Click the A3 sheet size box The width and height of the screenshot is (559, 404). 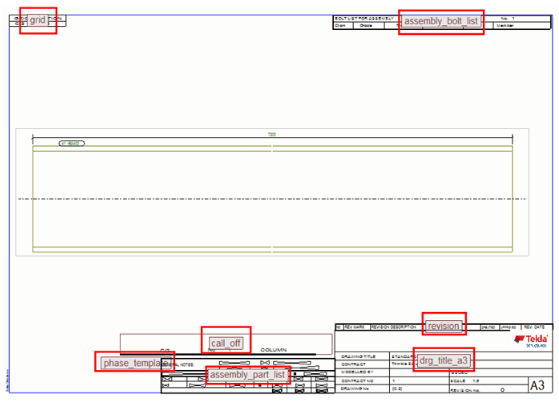(538, 385)
